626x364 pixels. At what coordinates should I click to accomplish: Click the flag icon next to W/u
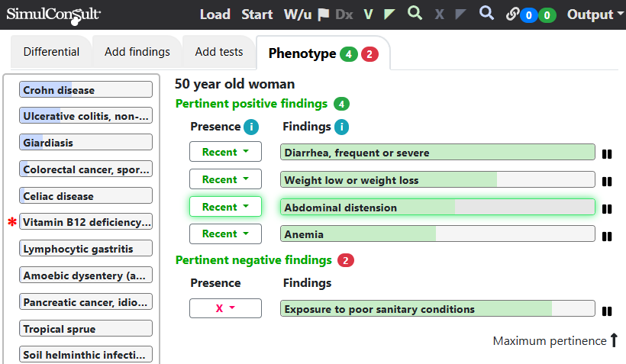coord(324,14)
